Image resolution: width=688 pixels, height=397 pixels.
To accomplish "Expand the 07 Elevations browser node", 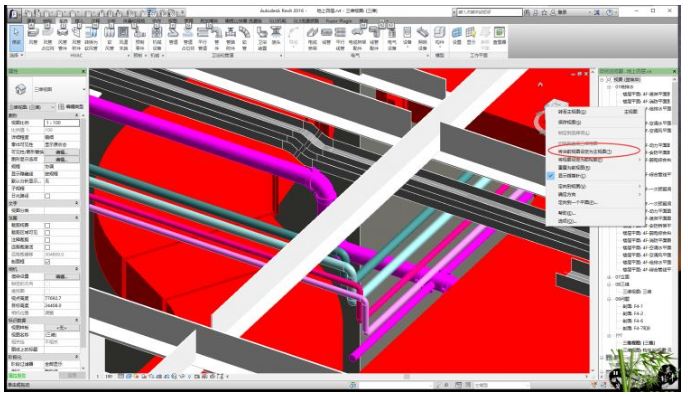I will pos(609,277).
